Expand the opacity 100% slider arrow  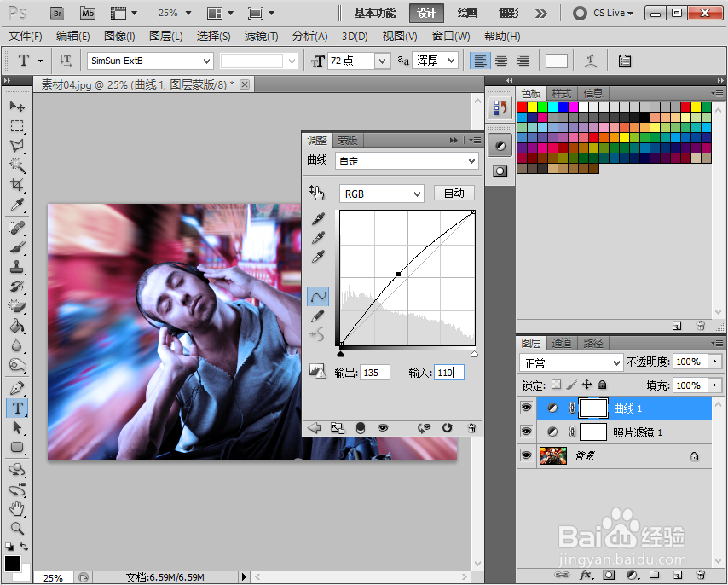pyautogui.click(x=714, y=362)
